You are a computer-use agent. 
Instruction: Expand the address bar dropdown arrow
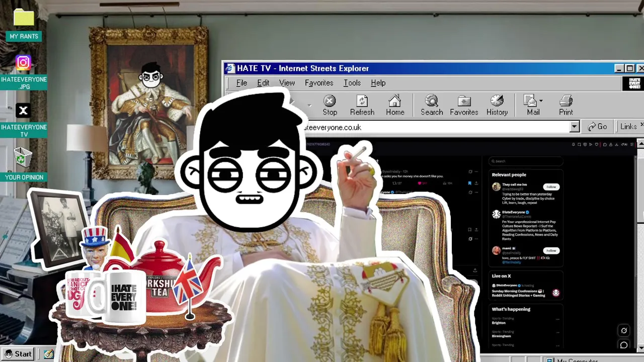coord(575,127)
